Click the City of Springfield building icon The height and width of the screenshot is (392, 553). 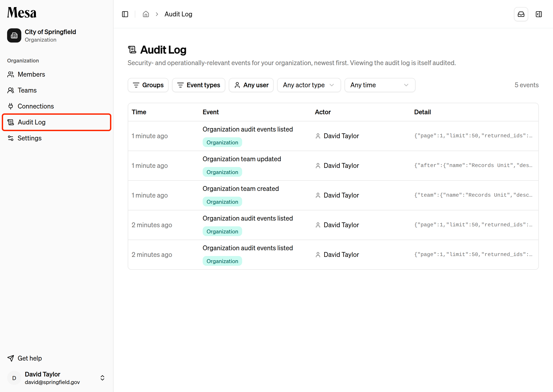[x=14, y=35]
